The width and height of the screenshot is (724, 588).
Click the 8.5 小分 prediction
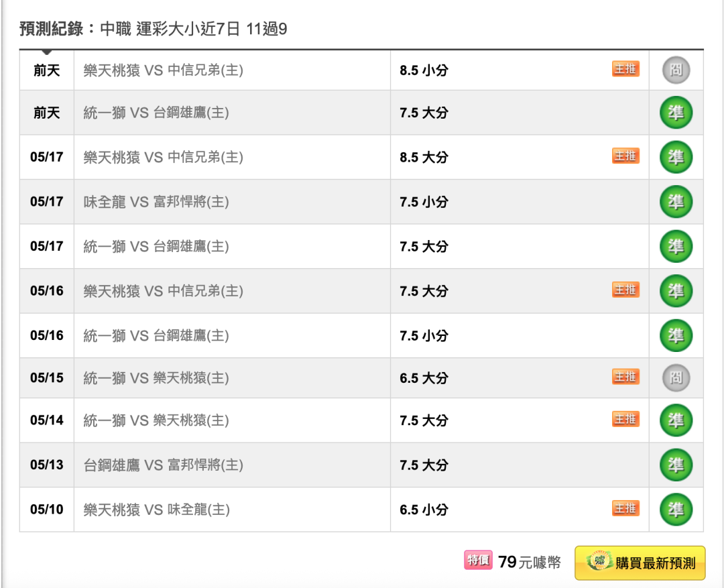[424, 70]
